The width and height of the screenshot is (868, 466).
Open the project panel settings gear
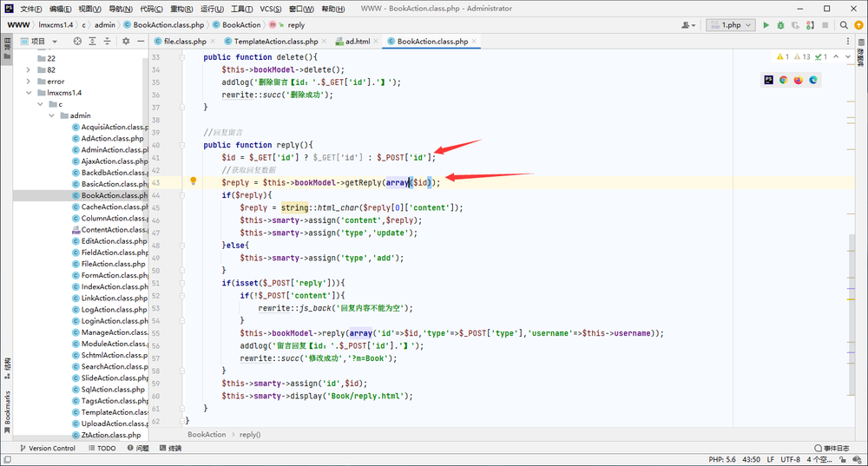126,41
